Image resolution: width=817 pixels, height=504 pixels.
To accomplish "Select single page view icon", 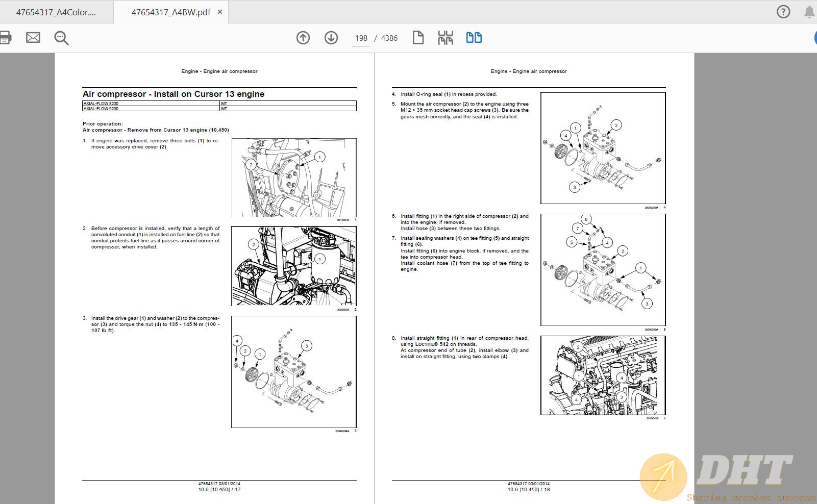I will point(418,38).
